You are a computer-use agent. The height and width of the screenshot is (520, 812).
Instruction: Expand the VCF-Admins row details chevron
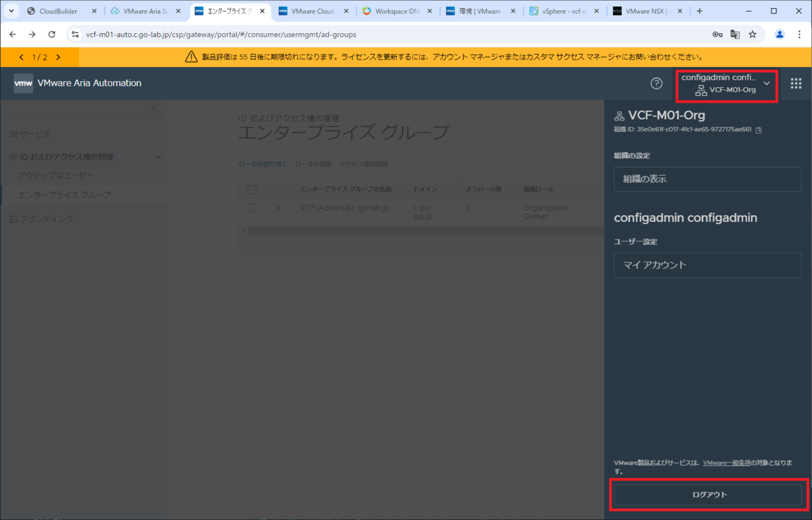point(277,208)
